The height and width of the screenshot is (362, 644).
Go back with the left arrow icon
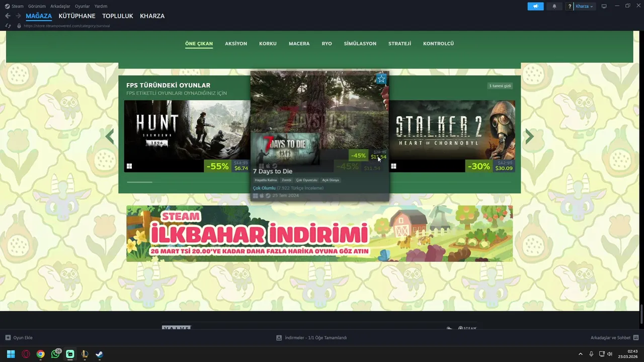(8, 16)
